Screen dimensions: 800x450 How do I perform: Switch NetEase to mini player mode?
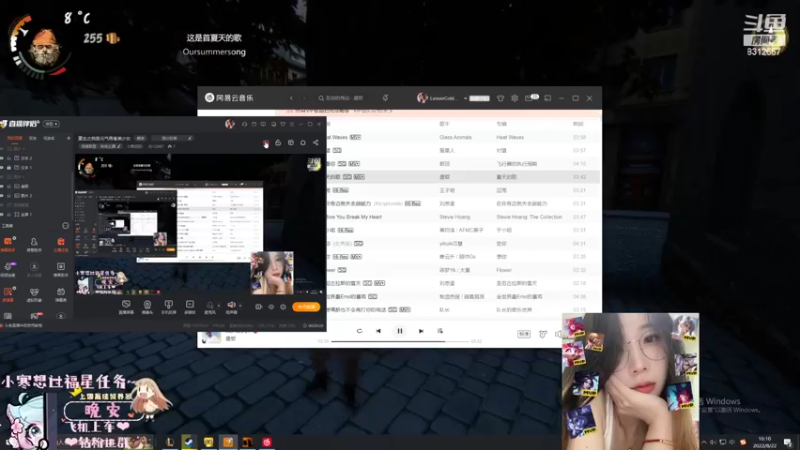[547, 98]
